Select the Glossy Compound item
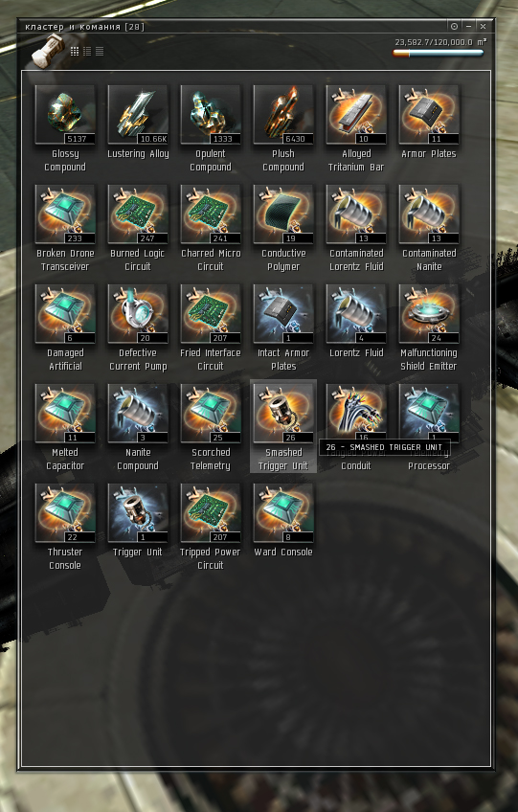 click(65, 115)
